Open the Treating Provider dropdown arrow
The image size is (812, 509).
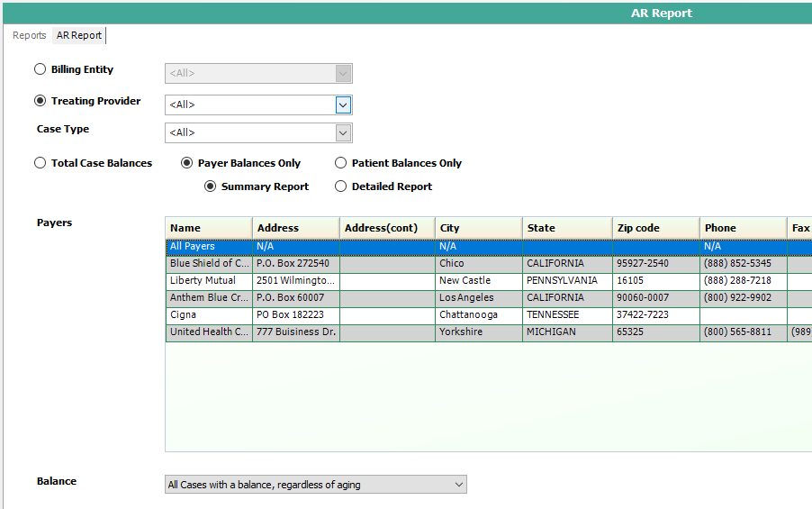coord(343,105)
